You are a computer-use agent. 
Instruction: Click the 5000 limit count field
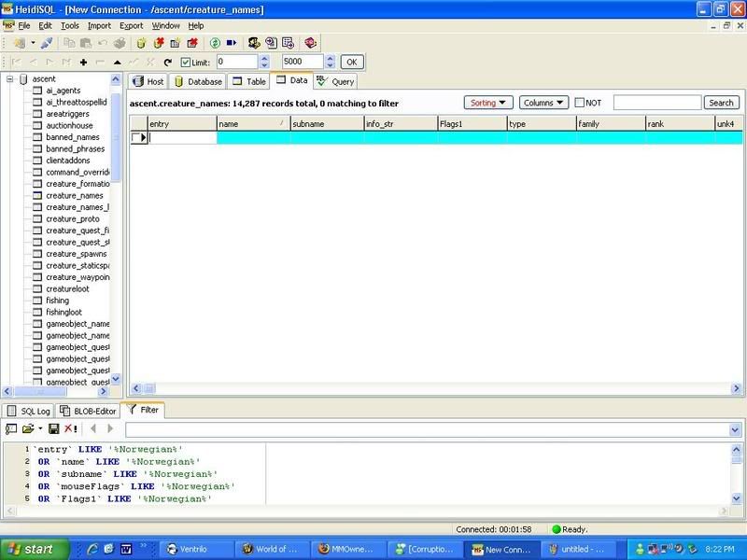click(303, 62)
